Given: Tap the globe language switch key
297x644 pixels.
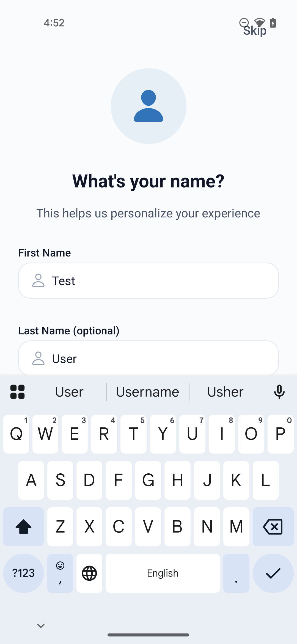Looking at the screenshot, I should click(89, 573).
